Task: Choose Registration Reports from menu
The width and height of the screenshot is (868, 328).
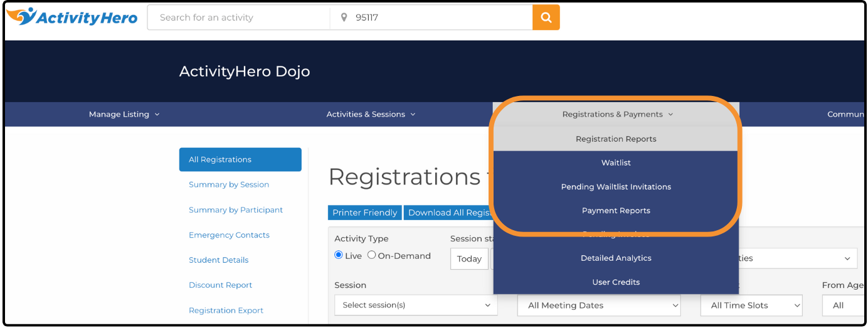Action: 616,139
